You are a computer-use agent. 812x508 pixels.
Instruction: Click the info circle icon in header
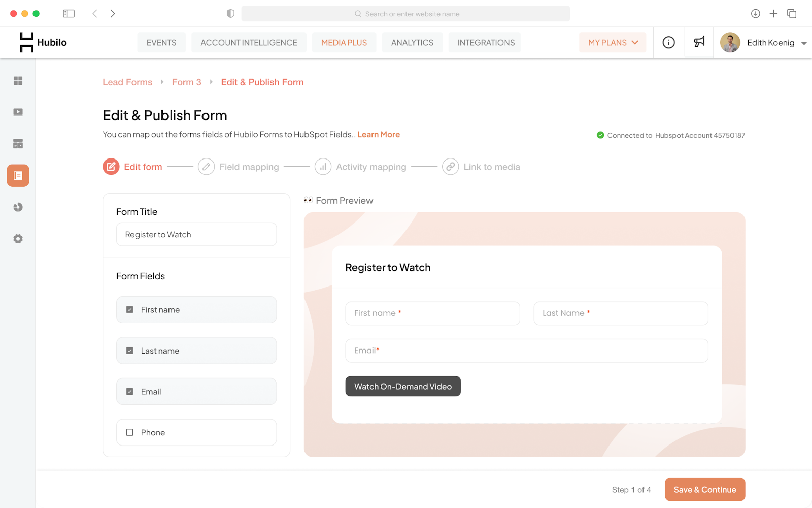pyautogui.click(x=669, y=42)
